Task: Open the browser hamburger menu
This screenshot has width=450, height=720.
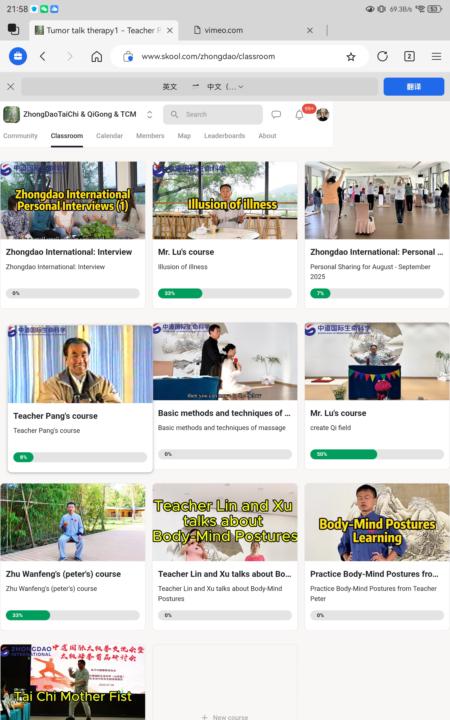Action: [436, 56]
